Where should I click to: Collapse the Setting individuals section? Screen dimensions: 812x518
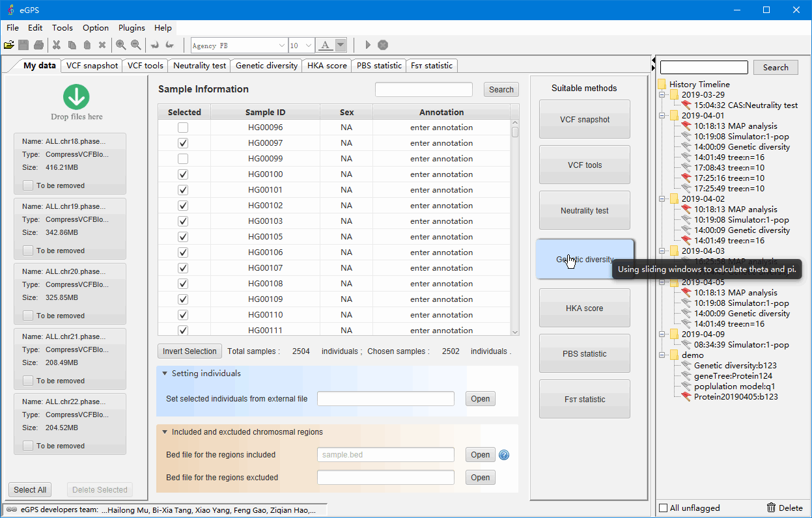(165, 374)
